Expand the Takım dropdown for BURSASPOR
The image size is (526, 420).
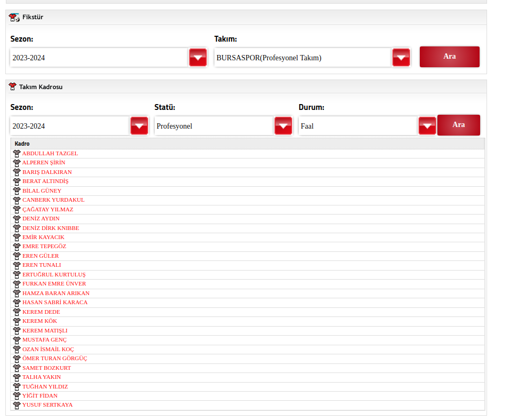point(401,58)
